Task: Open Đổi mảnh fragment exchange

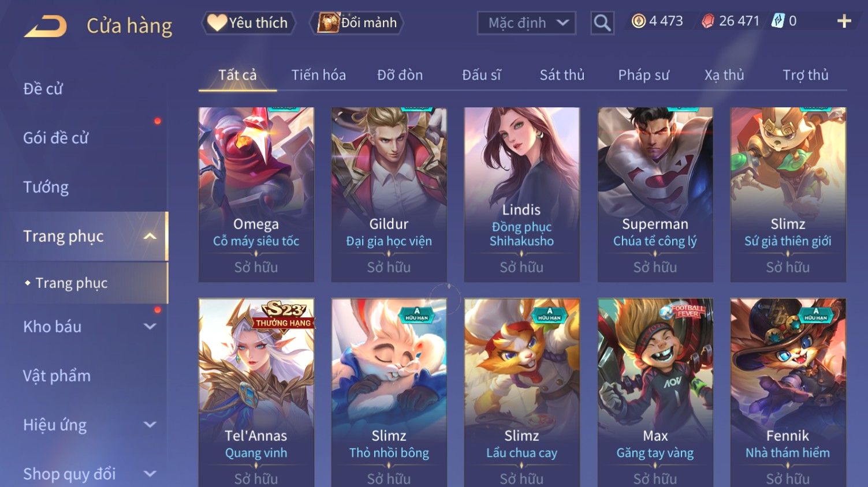Action: pos(357,23)
